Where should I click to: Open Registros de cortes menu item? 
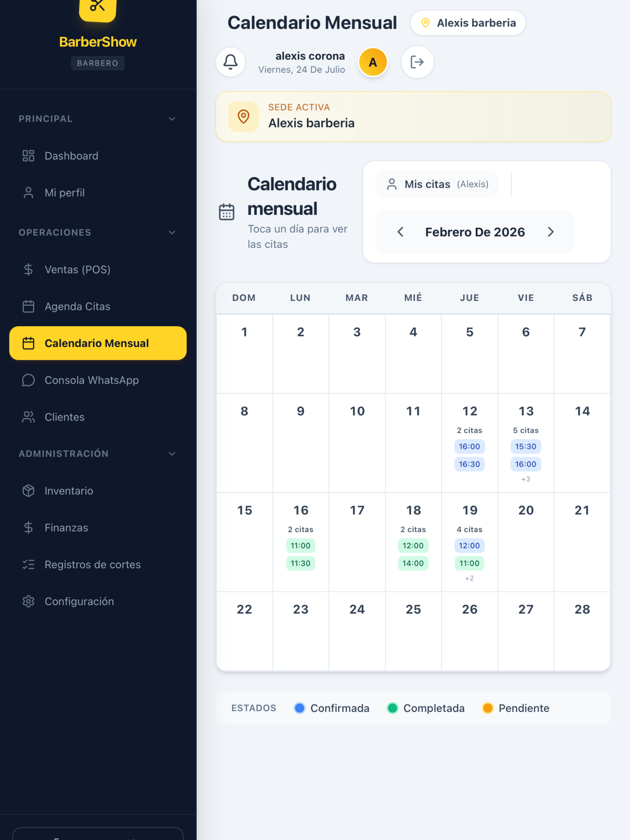point(98,564)
